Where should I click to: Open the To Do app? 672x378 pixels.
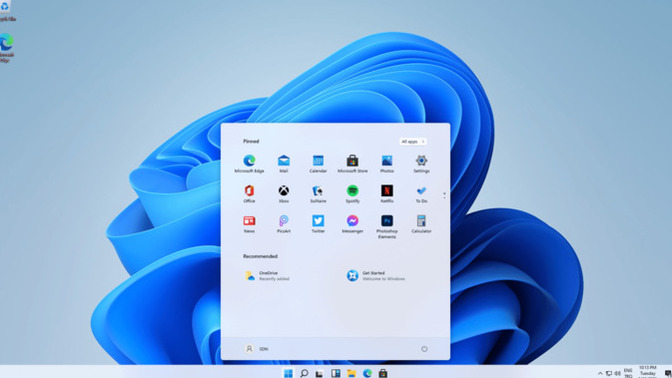(x=421, y=194)
